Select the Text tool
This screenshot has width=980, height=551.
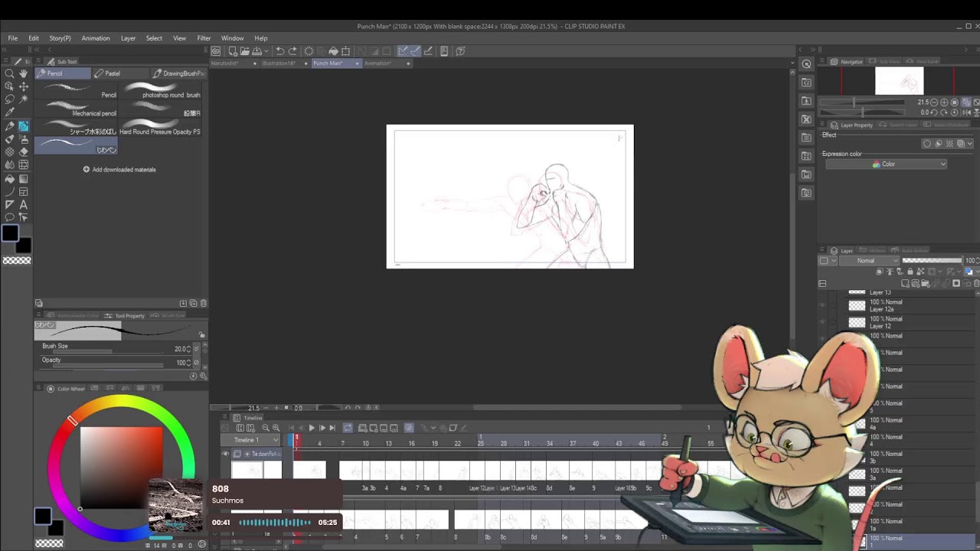[x=24, y=204]
